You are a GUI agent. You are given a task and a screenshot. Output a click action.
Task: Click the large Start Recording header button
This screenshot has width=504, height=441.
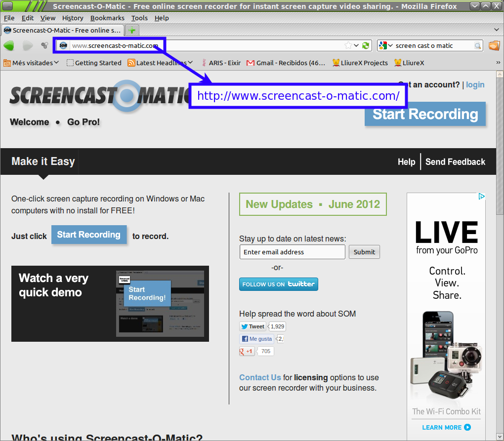pyautogui.click(x=425, y=114)
